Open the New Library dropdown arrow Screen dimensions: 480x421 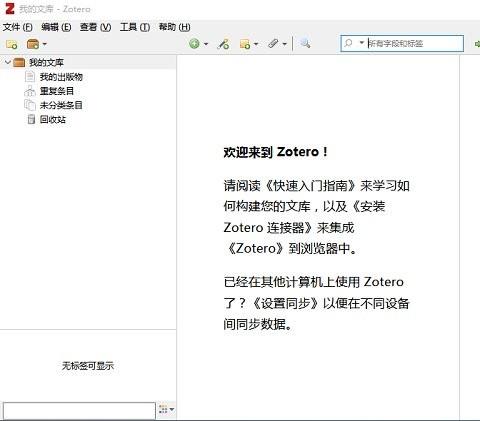45,44
